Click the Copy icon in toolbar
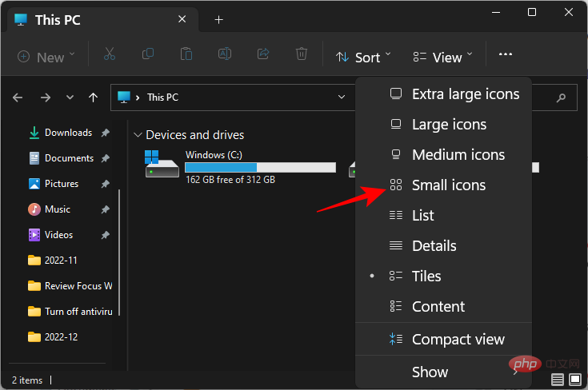 tap(148, 54)
